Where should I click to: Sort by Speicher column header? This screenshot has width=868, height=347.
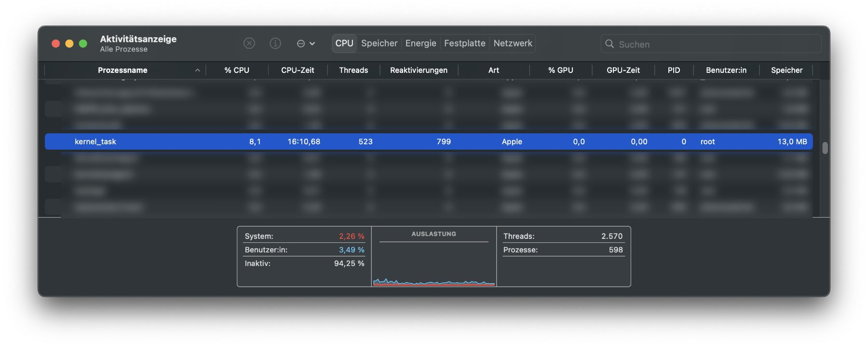point(787,70)
